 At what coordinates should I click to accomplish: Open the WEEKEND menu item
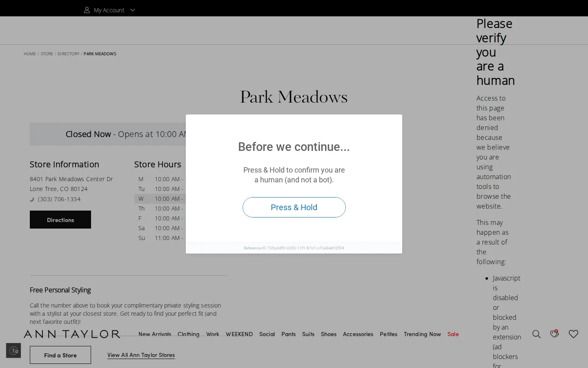point(239,334)
